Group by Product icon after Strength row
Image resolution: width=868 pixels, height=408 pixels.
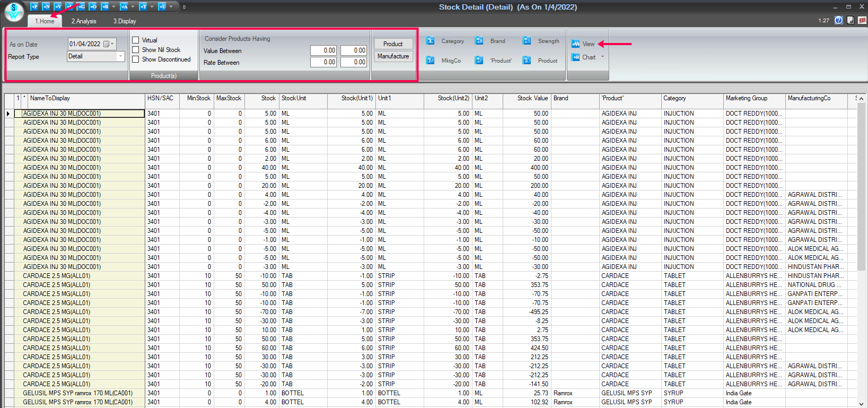[x=527, y=60]
